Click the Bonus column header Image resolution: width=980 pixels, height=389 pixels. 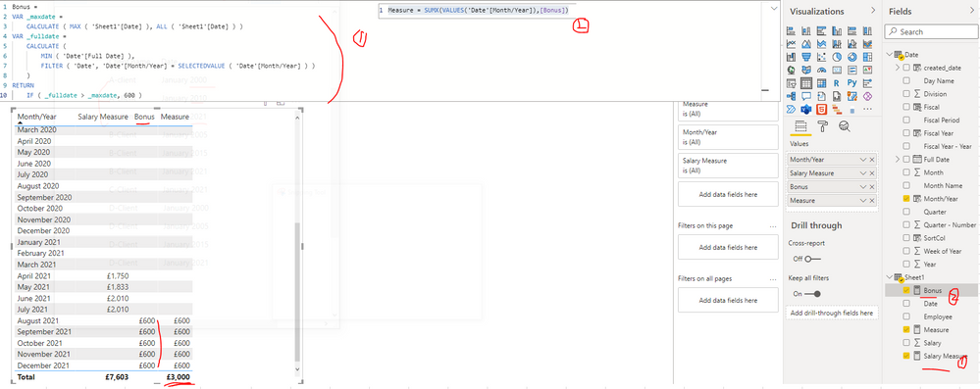(144, 117)
